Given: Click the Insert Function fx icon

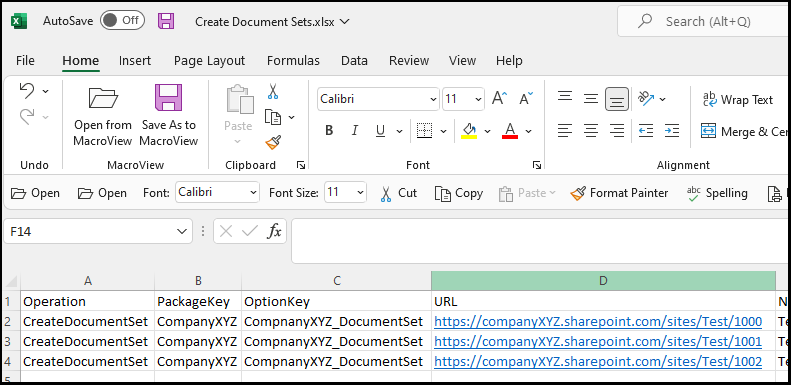Looking at the screenshot, I should pyautogui.click(x=274, y=232).
